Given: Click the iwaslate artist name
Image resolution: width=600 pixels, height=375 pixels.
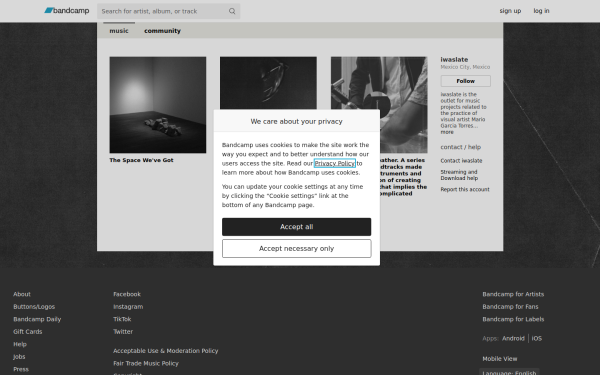Looking at the screenshot, I should pos(454,60).
